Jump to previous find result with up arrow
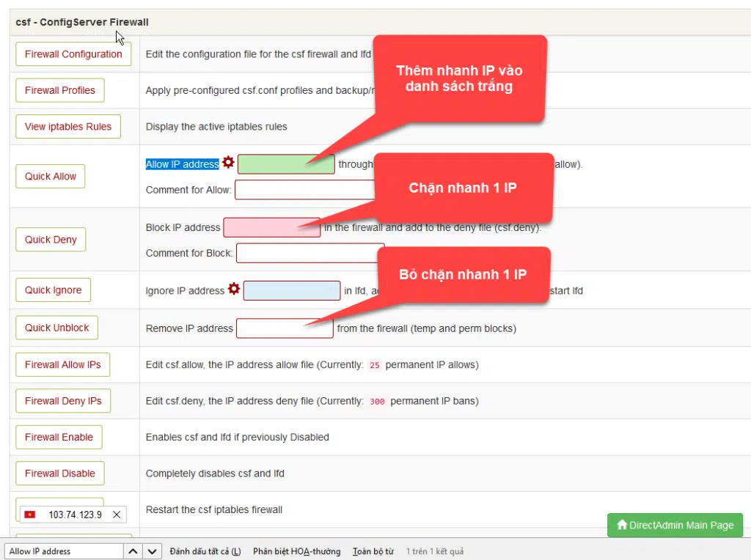 tap(133, 551)
